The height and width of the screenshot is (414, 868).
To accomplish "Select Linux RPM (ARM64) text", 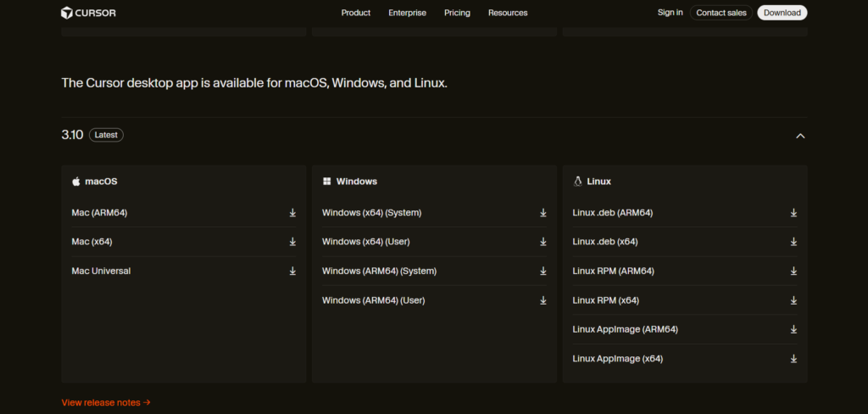I will 614,271.
